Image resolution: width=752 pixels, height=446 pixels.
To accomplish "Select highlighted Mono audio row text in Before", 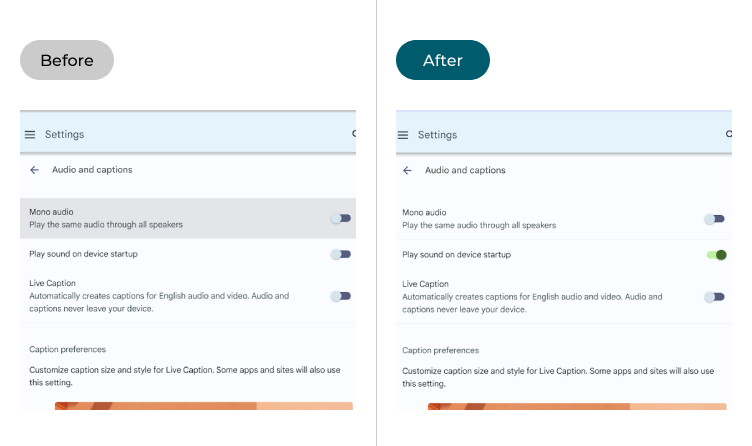I will pos(106,218).
